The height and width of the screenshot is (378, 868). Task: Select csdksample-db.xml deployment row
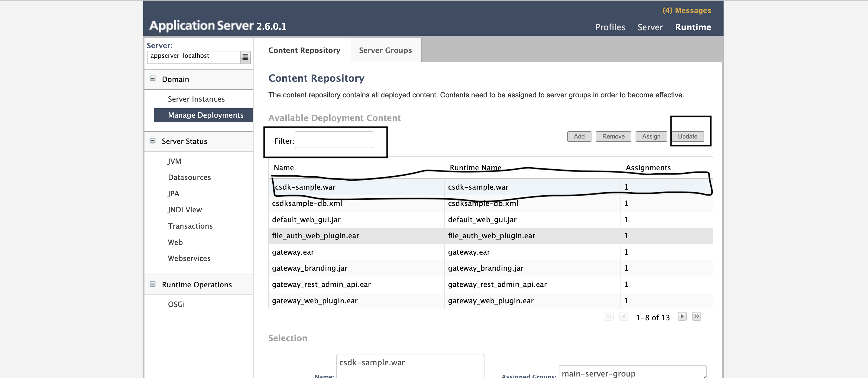pos(491,203)
